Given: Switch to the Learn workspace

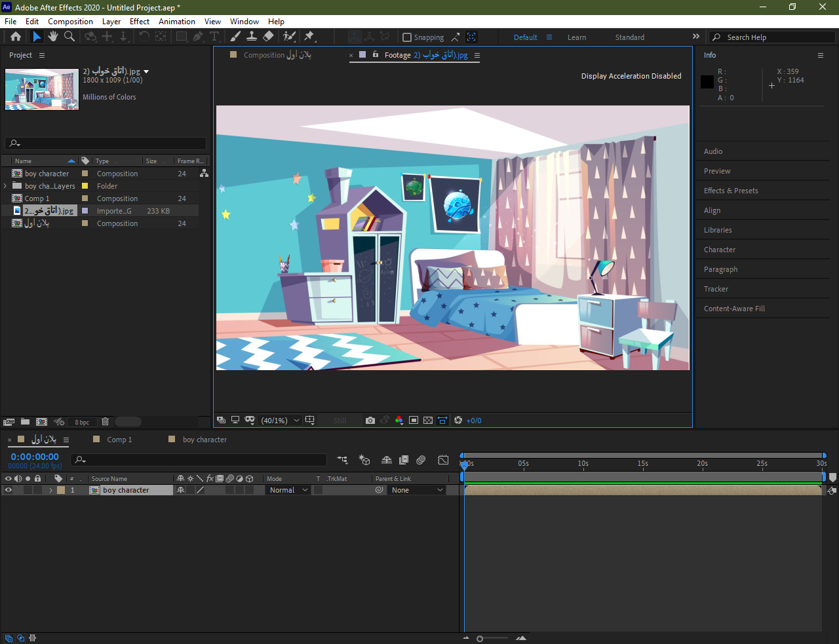Looking at the screenshot, I should click(577, 37).
